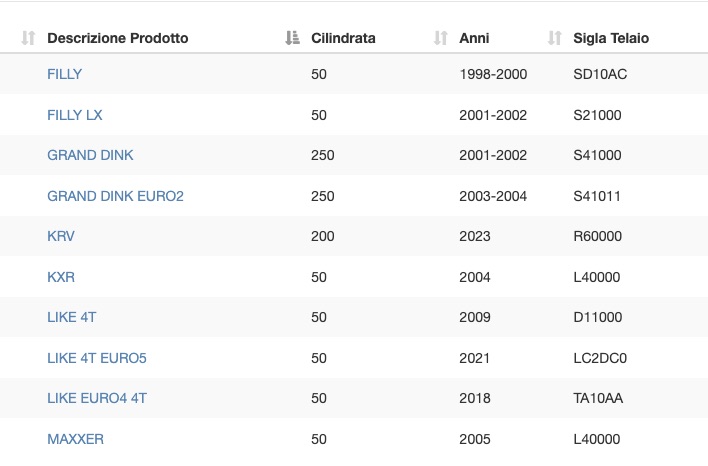Click the Cilindrata sort icon
Image resolution: width=708 pixels, height=466 pixels.
coord(292,38)
